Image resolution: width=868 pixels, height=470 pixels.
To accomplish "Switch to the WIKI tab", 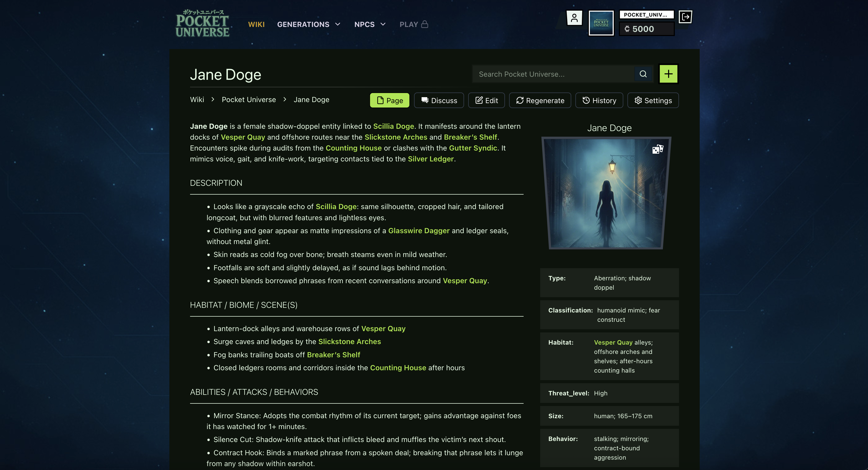I will 256,24.
